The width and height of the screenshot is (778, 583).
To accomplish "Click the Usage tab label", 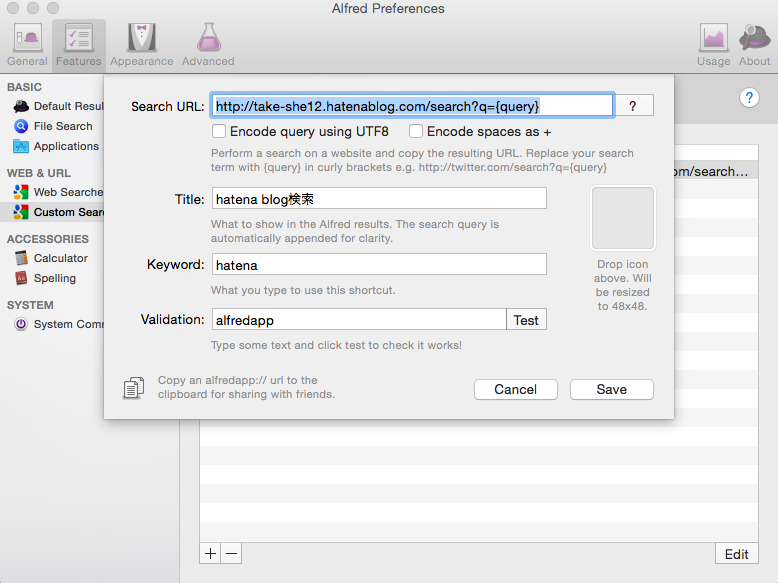I will coord(713,61).
